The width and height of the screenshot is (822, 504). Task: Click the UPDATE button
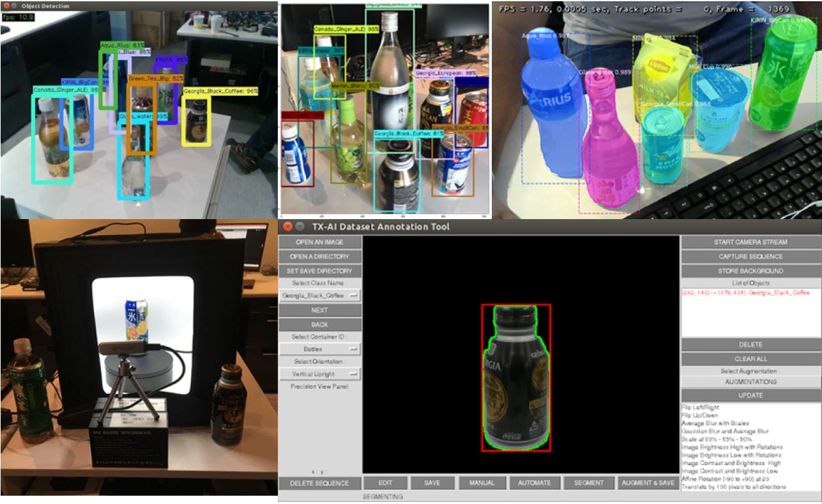pos(750,395)
